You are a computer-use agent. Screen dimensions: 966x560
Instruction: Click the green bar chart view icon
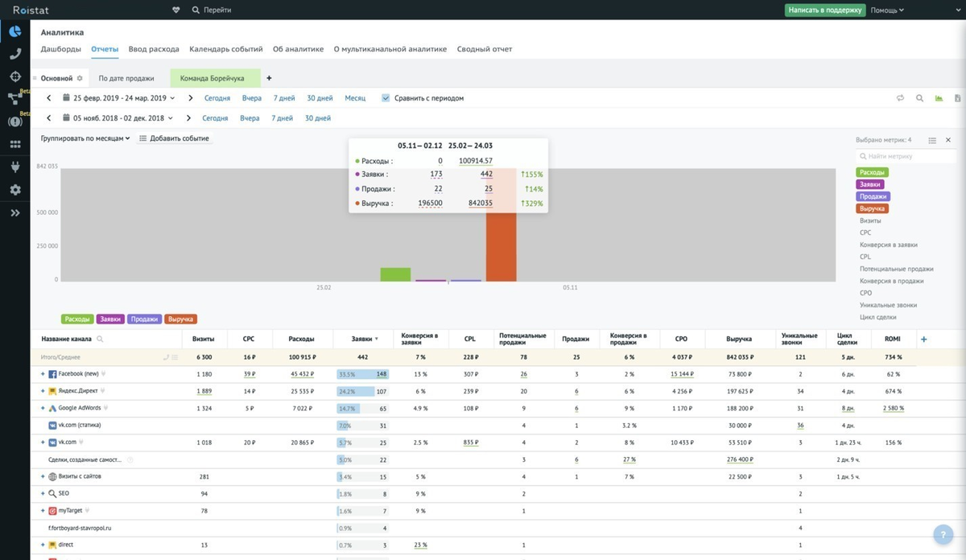pos(939,98)
